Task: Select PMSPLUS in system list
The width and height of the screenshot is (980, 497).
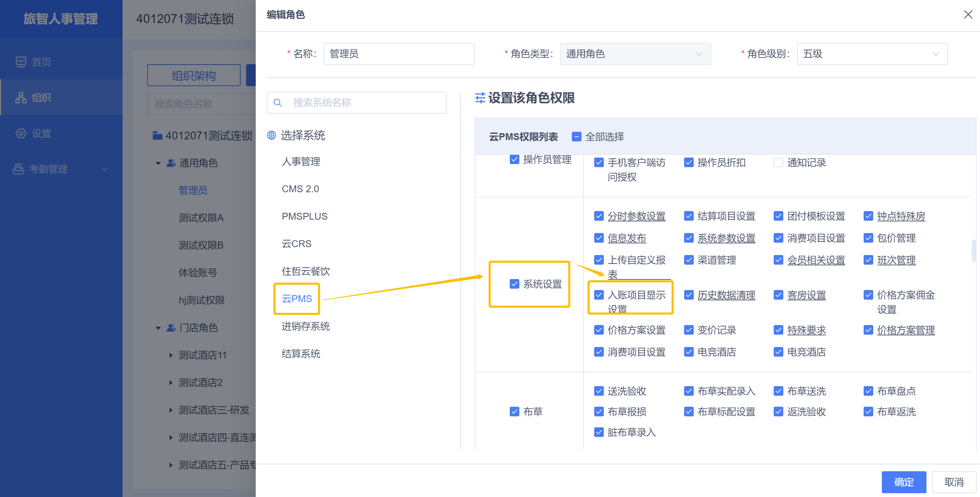Action: [304, 216]
